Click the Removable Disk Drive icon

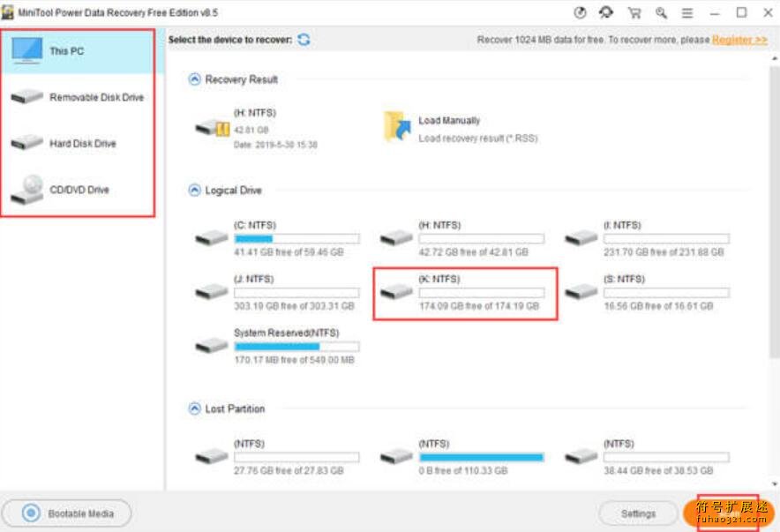click(x=26, y=96)
